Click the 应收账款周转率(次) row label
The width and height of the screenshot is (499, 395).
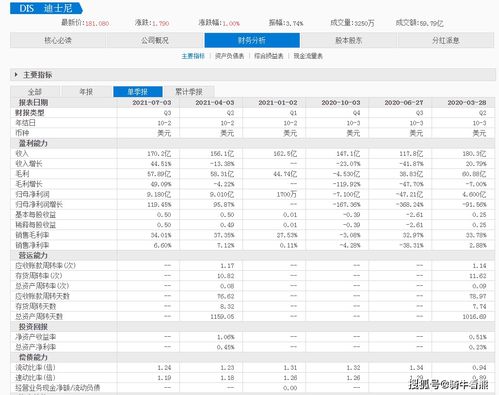tap(45, 266)
